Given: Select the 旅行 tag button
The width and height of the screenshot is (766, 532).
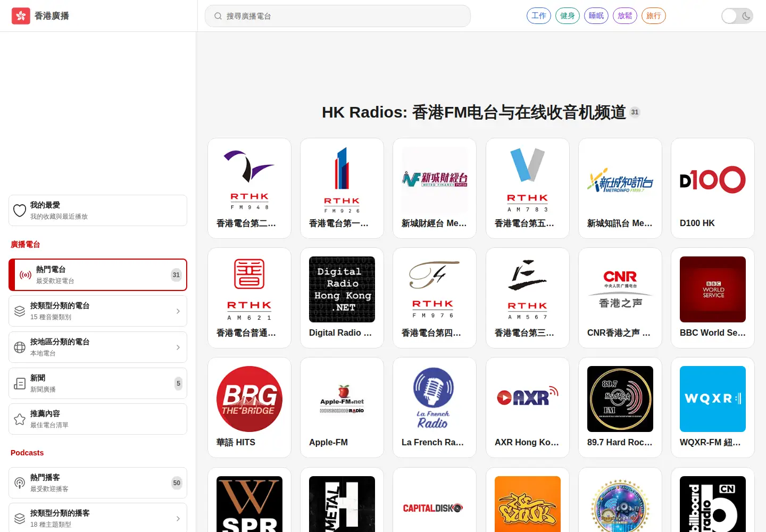Looking at the screenshot, I should [x=654, y=16].
